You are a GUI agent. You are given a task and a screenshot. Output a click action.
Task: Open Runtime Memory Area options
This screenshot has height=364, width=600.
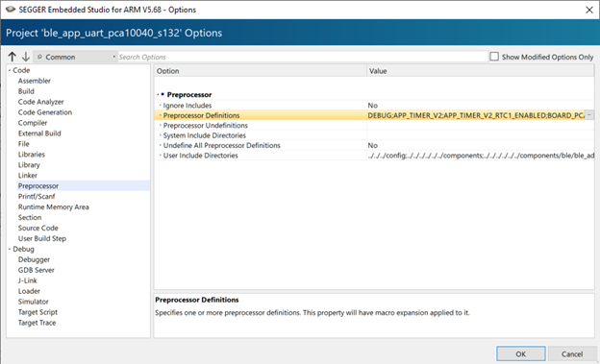coord(54,206)
